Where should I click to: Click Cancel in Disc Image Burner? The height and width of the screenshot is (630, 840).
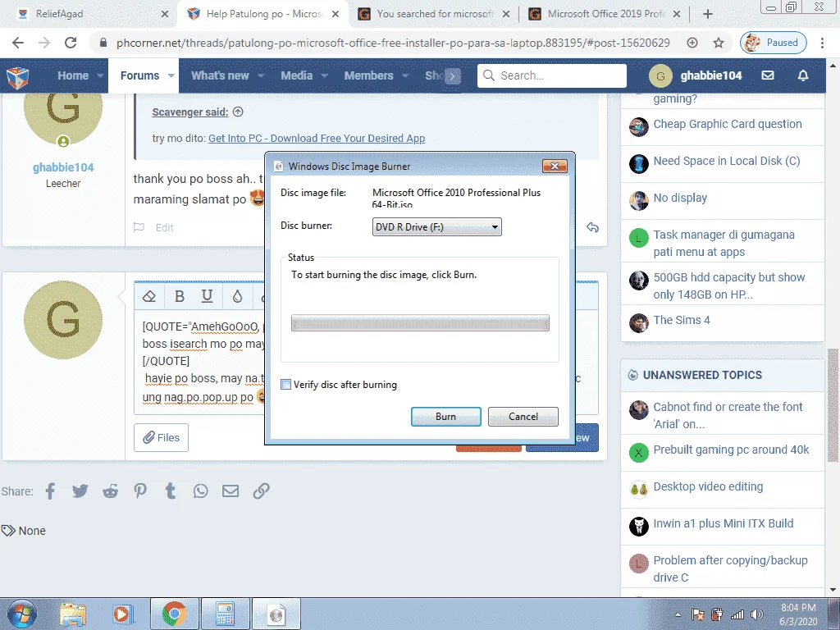(523, 417)
